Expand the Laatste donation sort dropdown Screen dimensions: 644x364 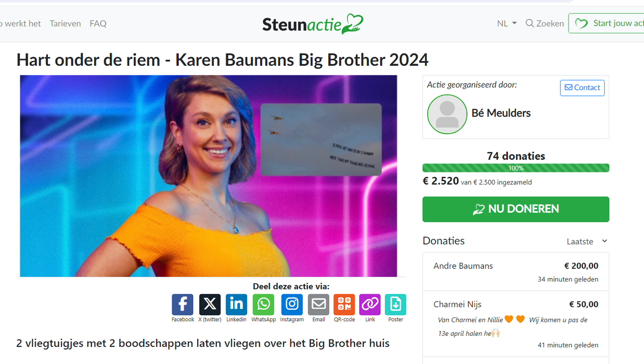coord(587,241)
